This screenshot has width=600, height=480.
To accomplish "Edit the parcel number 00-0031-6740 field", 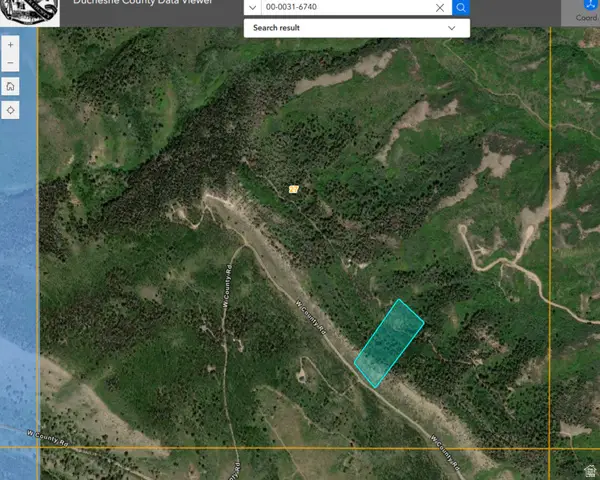I will click(347, 7).
